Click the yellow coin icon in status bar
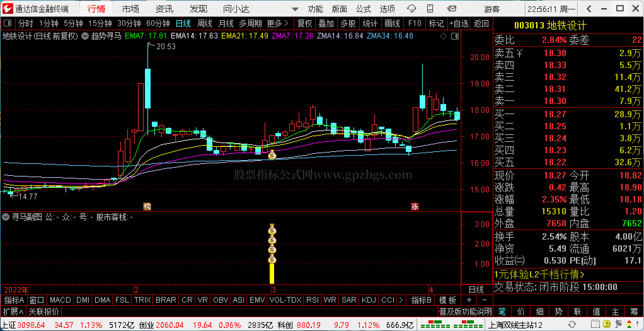Screen dimensions: 644x331 pyautogui.click(x=607, y=324)
